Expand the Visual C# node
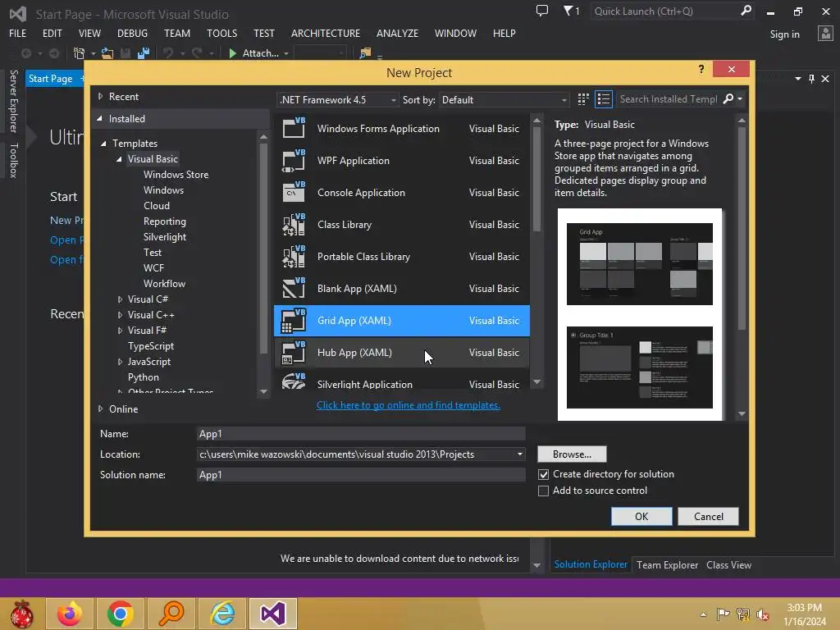 coord(120,299)
